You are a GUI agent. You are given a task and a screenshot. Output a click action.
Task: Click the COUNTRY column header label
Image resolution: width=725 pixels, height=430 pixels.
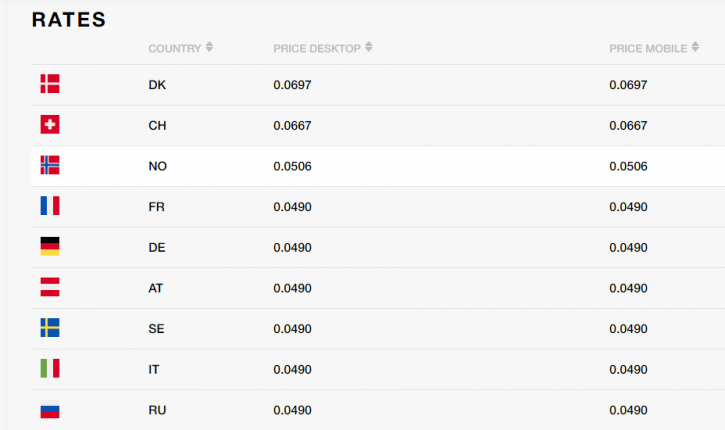pyautogui.click(x=174, y=49)
